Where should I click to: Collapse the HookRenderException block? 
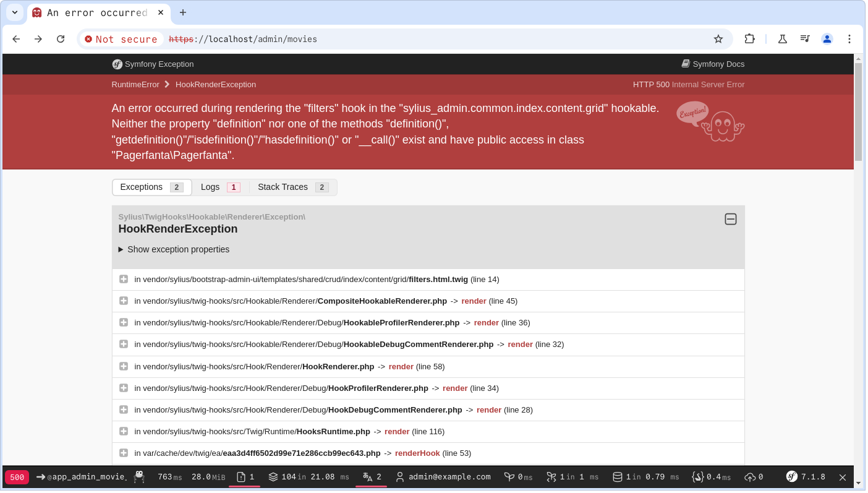pyautogui.click(x=731, y=219)
